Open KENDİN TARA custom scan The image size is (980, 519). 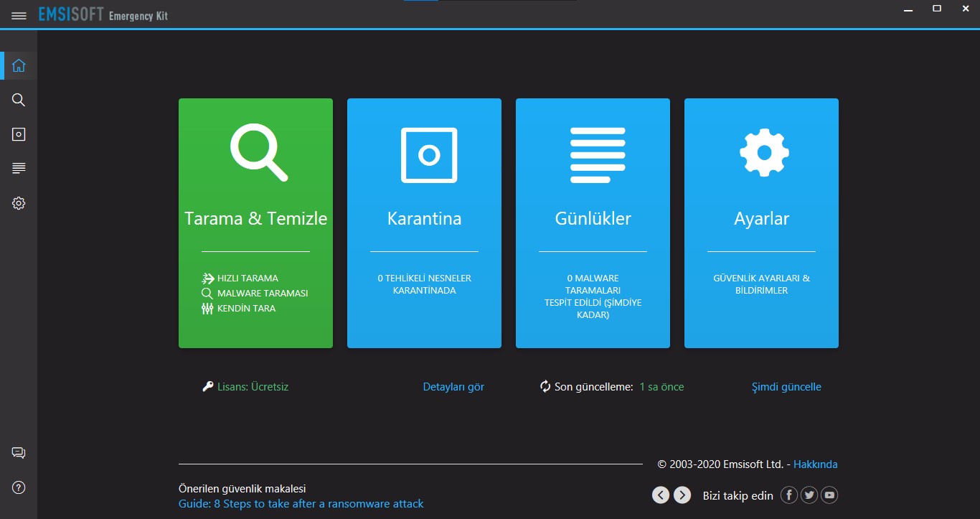click(246, 309)
